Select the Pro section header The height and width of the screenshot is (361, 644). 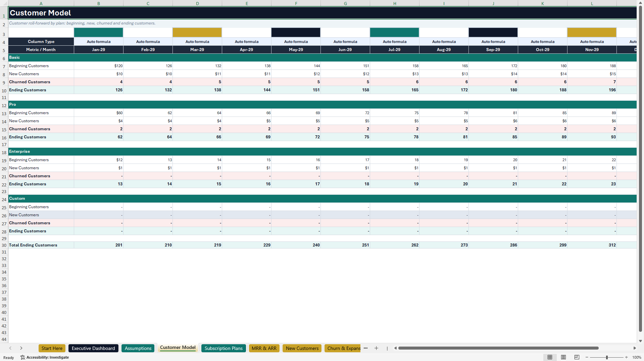click(322, 105)
